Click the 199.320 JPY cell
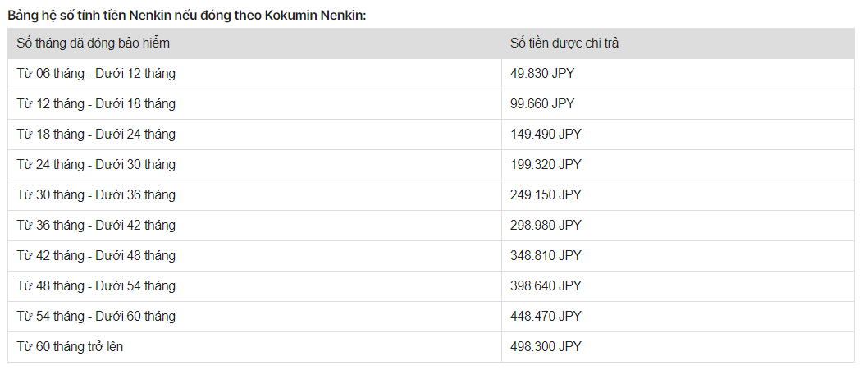Image resolution: width=868 pixels, height=370 pixels. [x=678, y=165]
